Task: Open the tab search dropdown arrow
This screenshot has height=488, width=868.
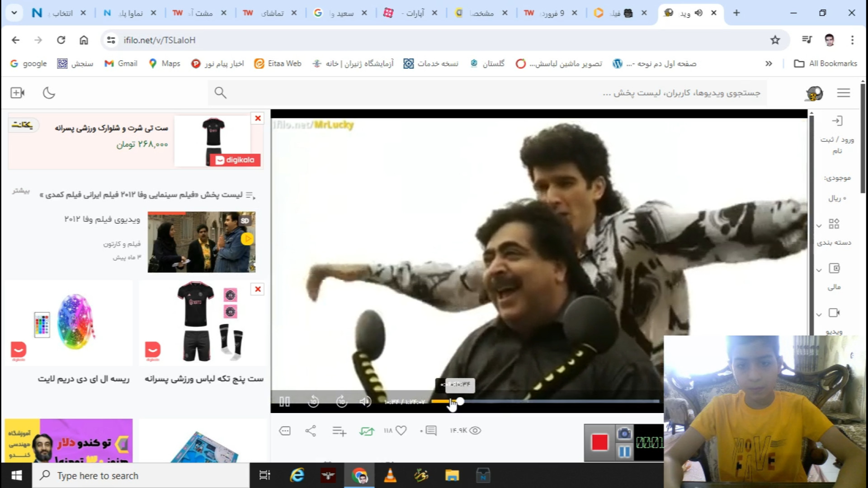Action: pos(14,13)
